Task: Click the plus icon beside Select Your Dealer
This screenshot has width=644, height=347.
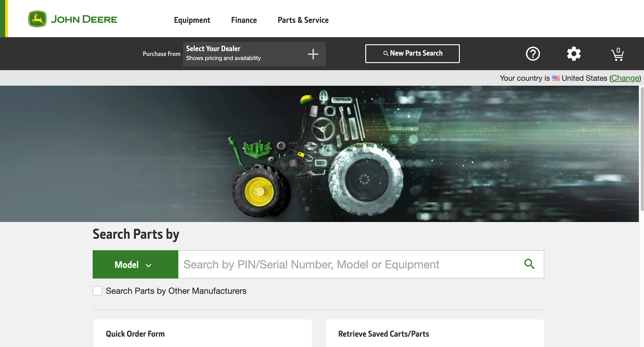Action: (x=313, y=54)
